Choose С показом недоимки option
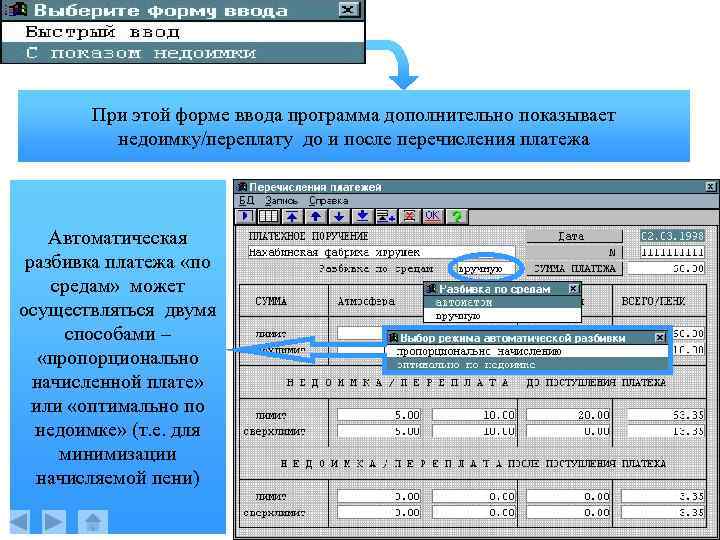Viewport: 720px width, 540px height. 183,53
